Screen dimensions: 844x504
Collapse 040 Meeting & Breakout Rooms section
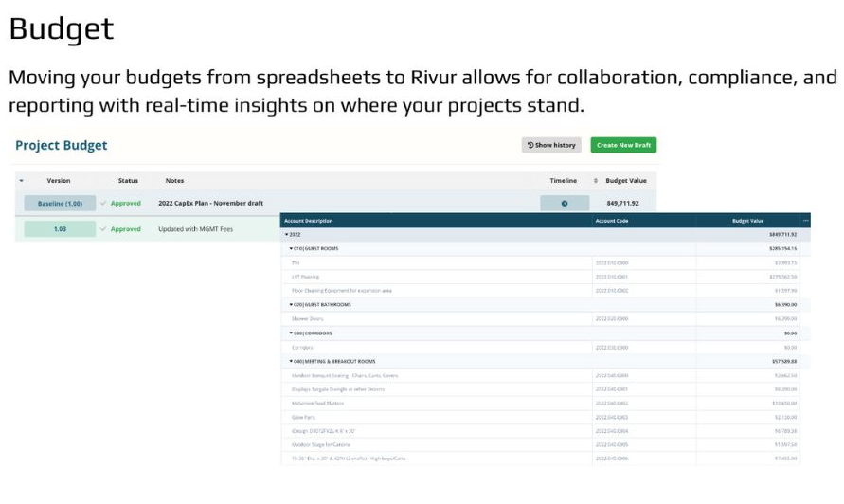292,361
